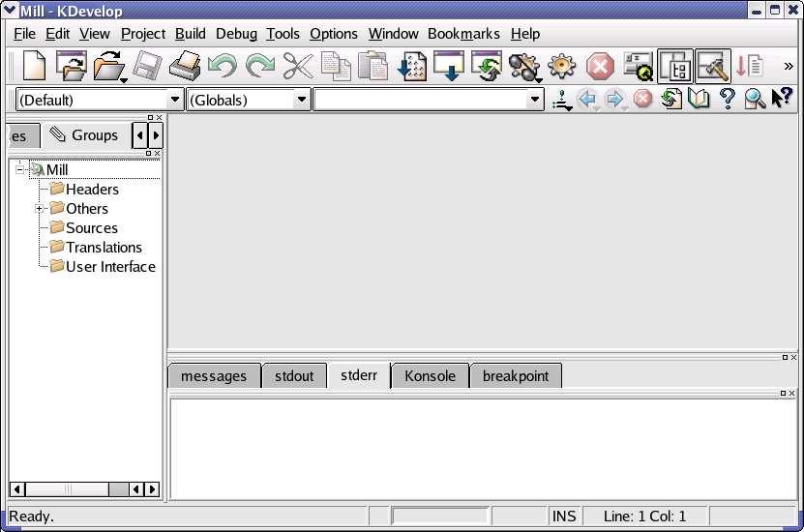Open the Project menu
Image resolution: width=804 pixels, height=532 pixels.
143,34
